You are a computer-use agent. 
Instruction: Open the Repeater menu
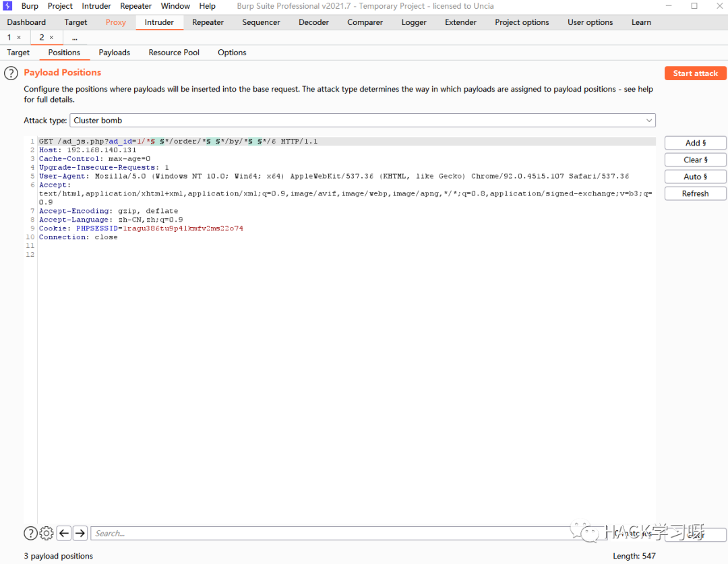[135, 6]
